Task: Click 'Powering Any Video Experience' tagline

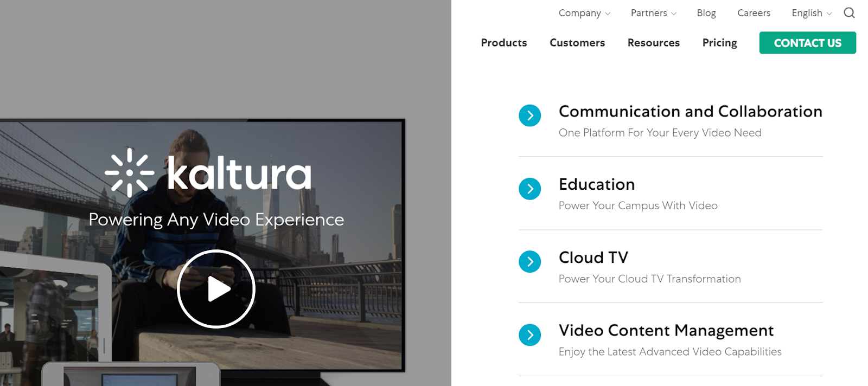Action: tap(216, 220)
